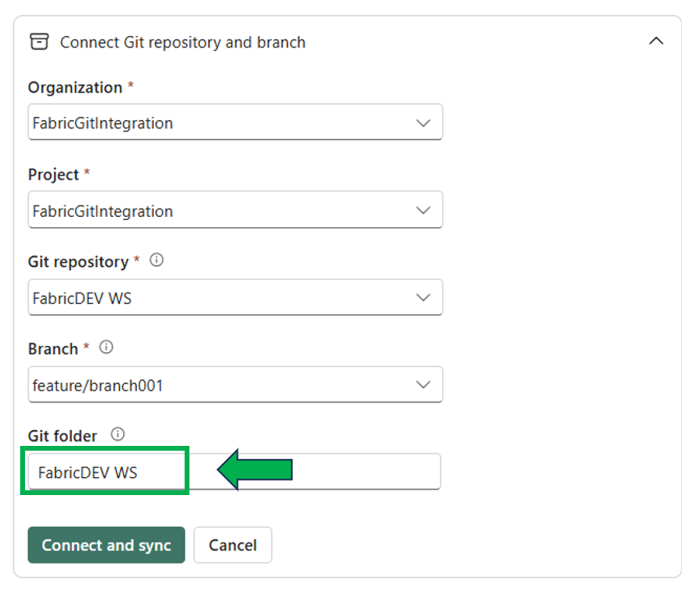Click into the Git folder text field
This screenshot has width=682, height=616.
[235, 472]
